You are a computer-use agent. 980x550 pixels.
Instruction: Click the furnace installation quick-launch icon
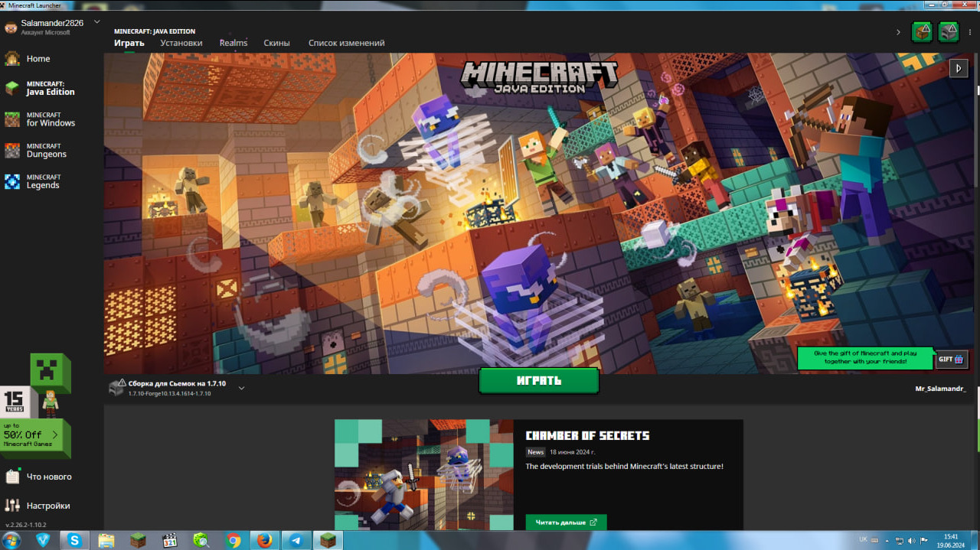pyautogui.click(x=949, y=32)
